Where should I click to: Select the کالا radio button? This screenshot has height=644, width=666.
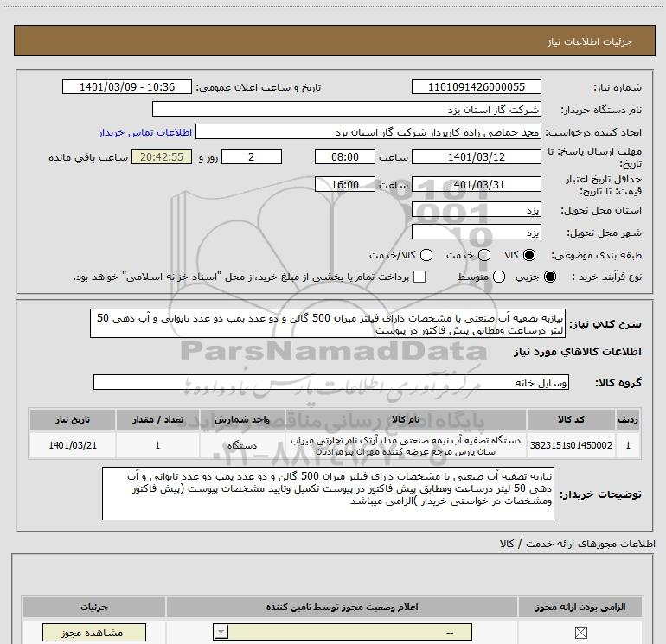pyautogui.click(x=529, y=255)
